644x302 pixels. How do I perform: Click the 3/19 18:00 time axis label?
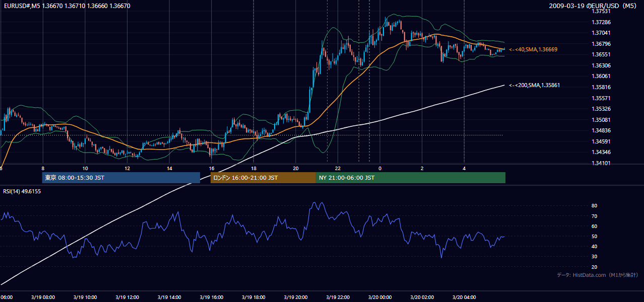[253, 297]
